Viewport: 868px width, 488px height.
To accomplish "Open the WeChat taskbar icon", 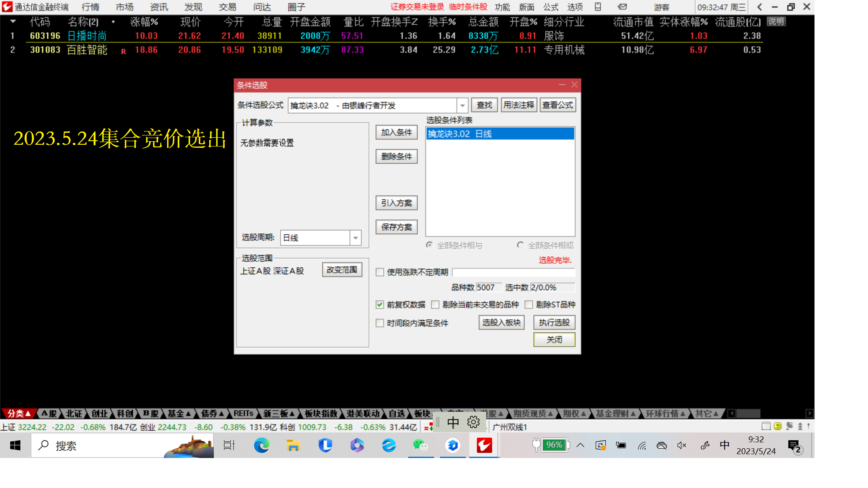I will click(420, 446).
